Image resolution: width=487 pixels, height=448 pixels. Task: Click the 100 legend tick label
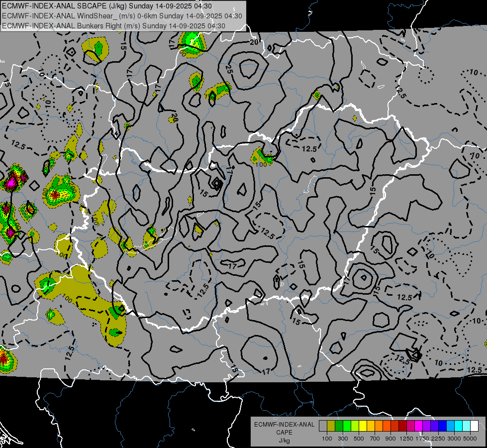[327, 439]
